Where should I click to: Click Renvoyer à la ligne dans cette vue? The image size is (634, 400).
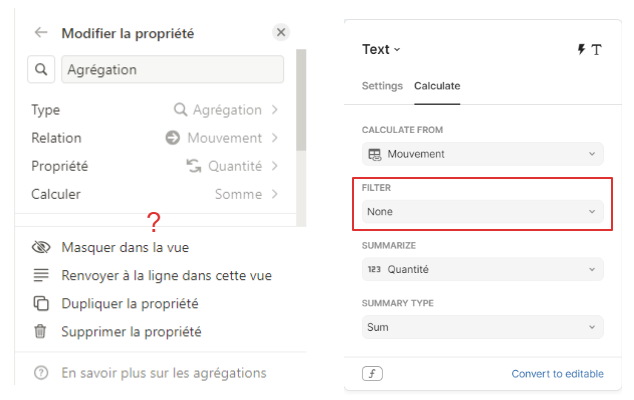[x=166, y=275]
